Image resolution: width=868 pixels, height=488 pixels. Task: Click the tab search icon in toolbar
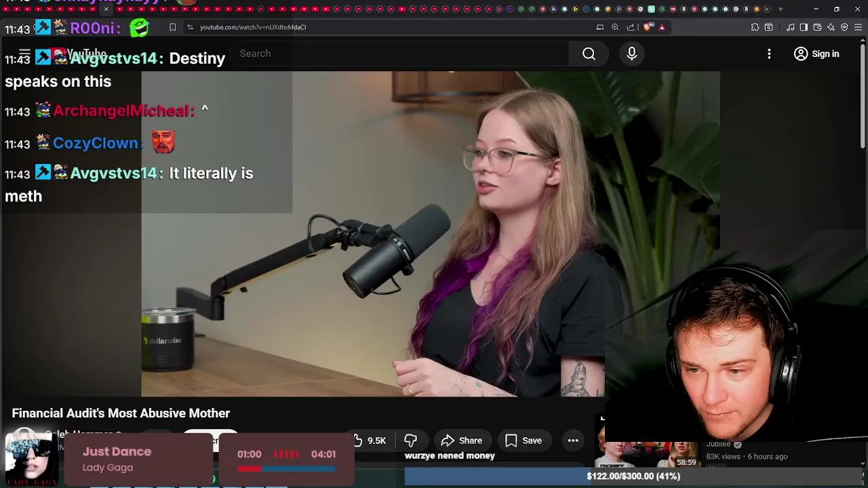click(768, 27)
